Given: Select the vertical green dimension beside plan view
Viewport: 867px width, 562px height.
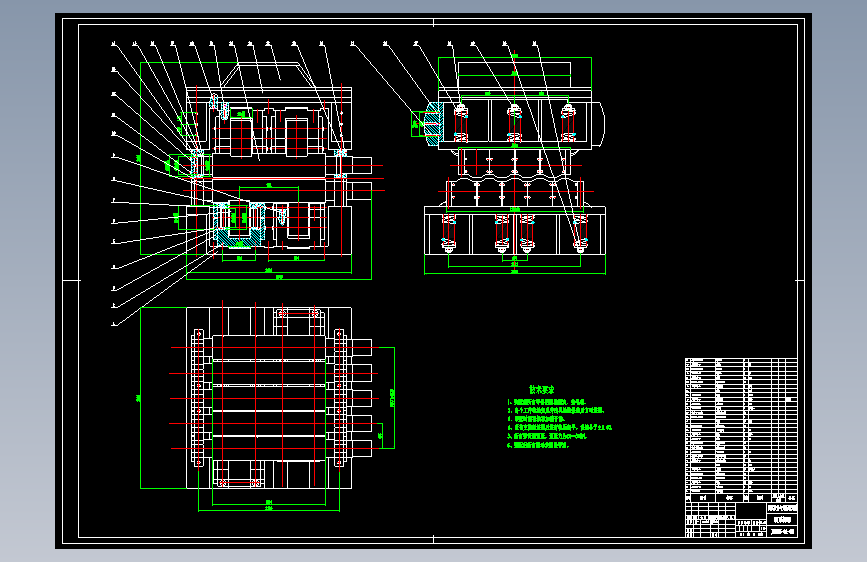Looking at the screenshot, I should coord(139,398).
